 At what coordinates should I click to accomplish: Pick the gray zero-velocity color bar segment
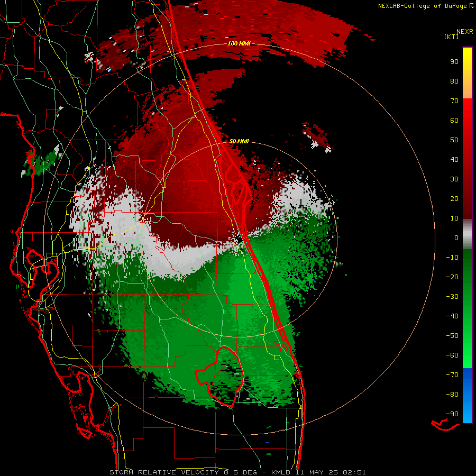pyautogui.click(x=467, y=234)
